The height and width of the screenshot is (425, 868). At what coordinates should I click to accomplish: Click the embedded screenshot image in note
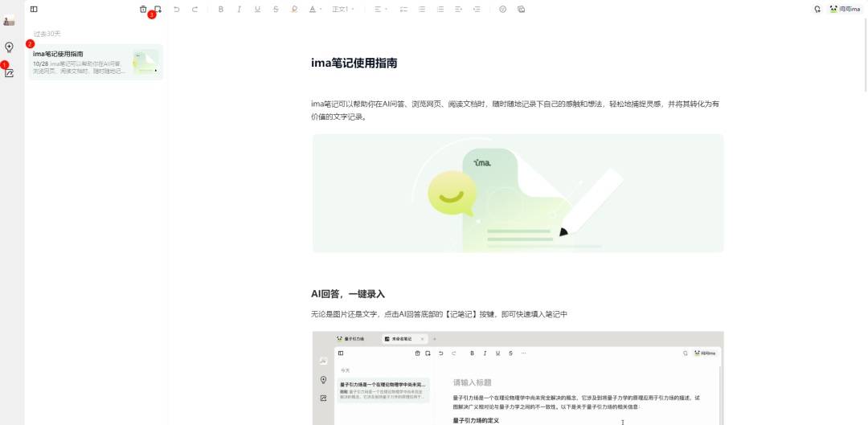[x=518, y=378]
